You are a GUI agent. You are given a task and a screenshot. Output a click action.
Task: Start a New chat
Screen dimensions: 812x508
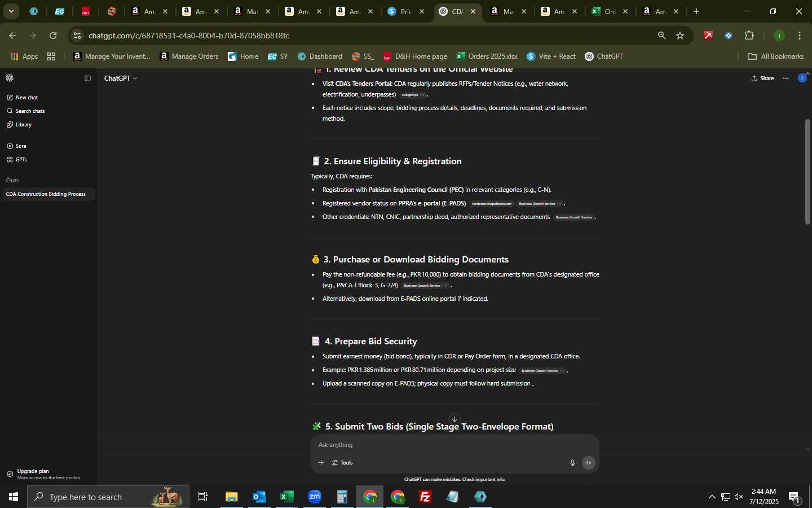[x=23, y=98]
